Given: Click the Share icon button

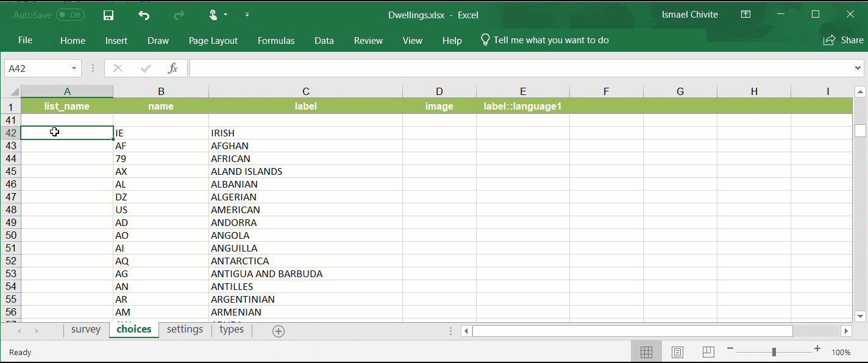Looking at the screenshot, I should pyautogui.click(x=844, y=40).
